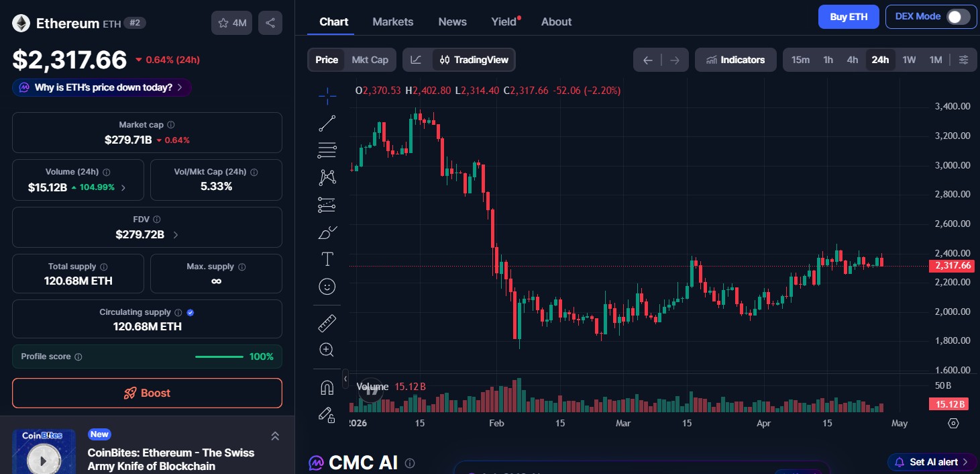Collapse the CoinBites banner

(275, 436)
